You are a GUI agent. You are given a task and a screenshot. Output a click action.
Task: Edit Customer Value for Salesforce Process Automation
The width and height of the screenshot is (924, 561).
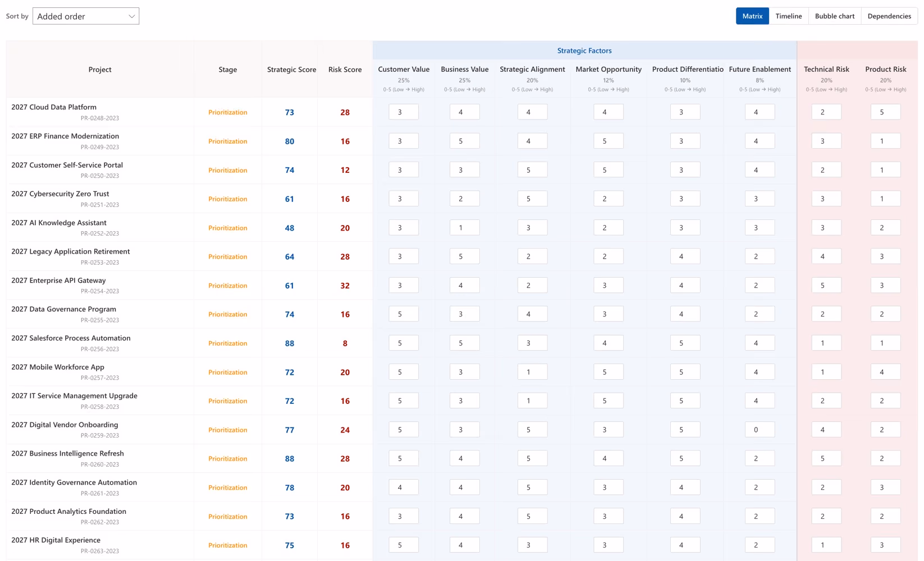404,343
